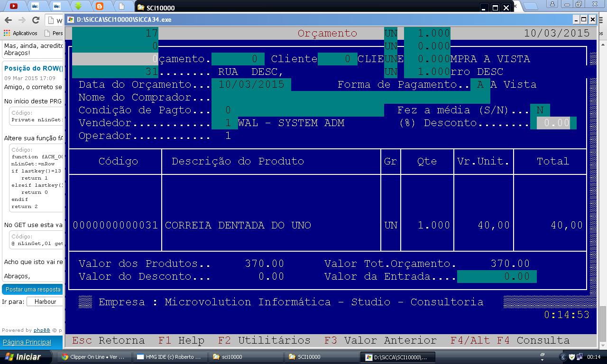
Task: Click the unit price 40,00 in Vr.Unit. column
Action: [x=494, y=225]
